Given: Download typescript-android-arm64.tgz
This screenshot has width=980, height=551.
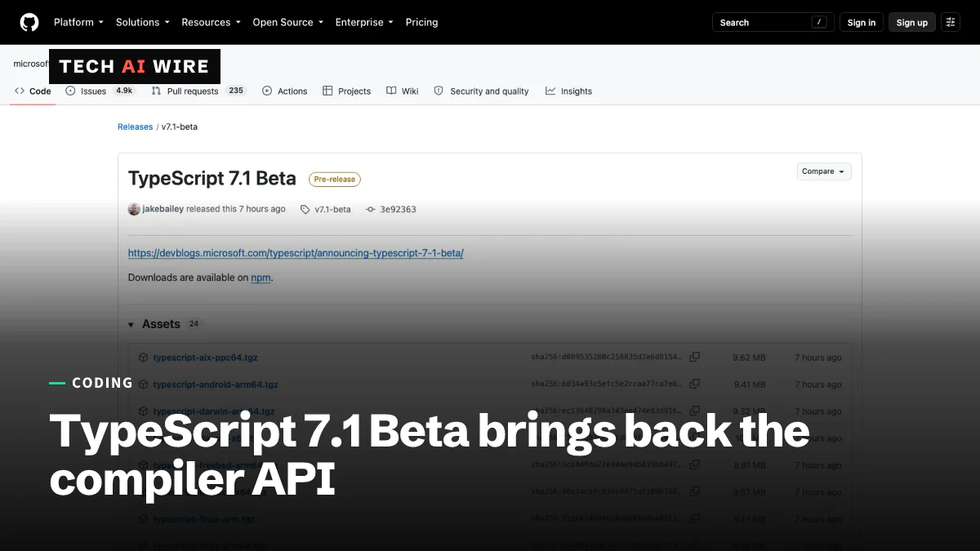Looking at the screenshot, I should 216,384.
